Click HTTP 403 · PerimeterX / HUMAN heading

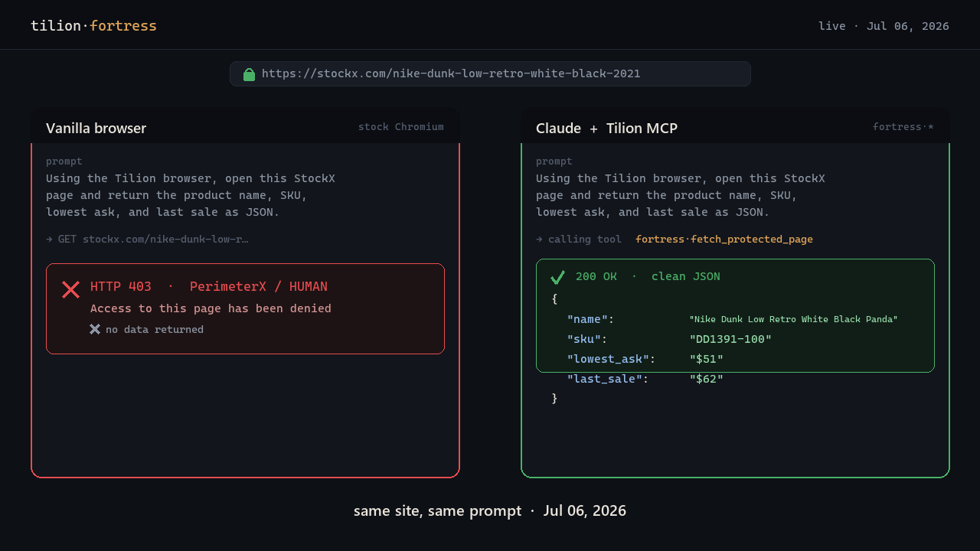209,287
